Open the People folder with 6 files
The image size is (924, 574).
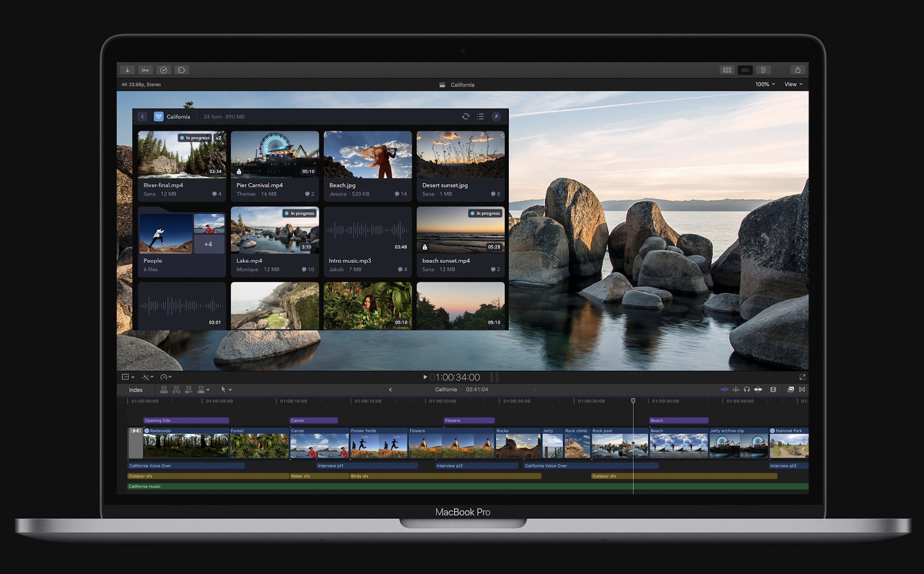(182, 242)
